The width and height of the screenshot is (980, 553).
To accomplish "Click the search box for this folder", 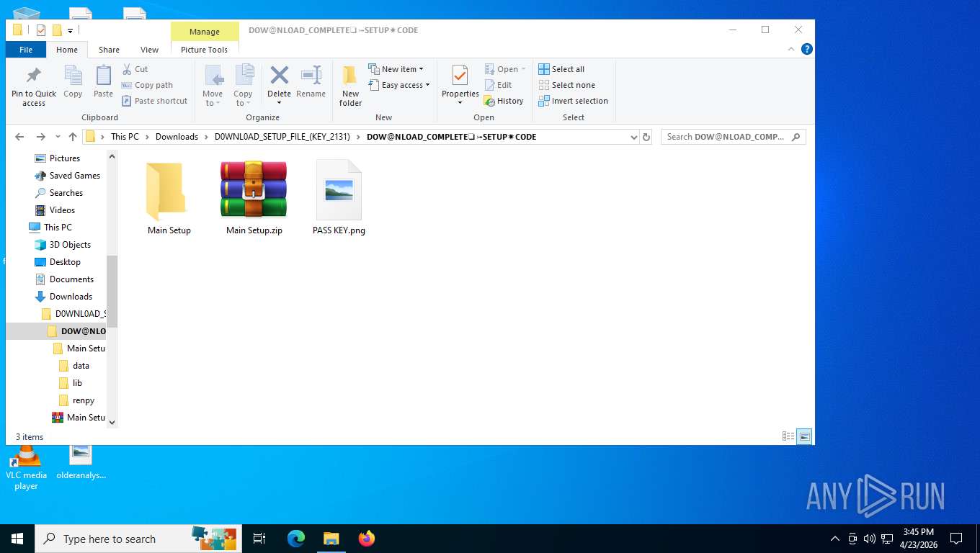I will (x=733, y=137).
